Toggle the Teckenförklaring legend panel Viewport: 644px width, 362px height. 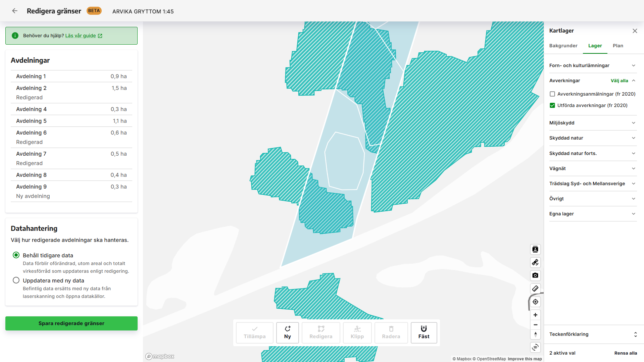pyautogui.click(x=593, y=334)
